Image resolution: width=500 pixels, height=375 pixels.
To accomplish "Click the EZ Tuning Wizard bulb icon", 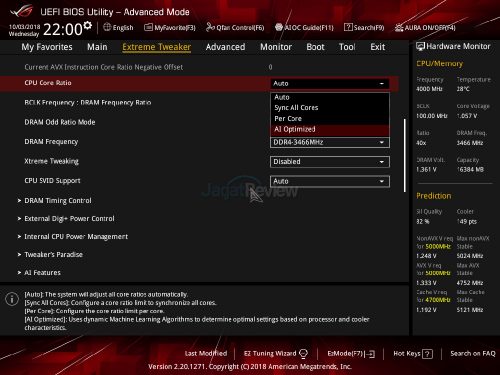I will 303,354.
